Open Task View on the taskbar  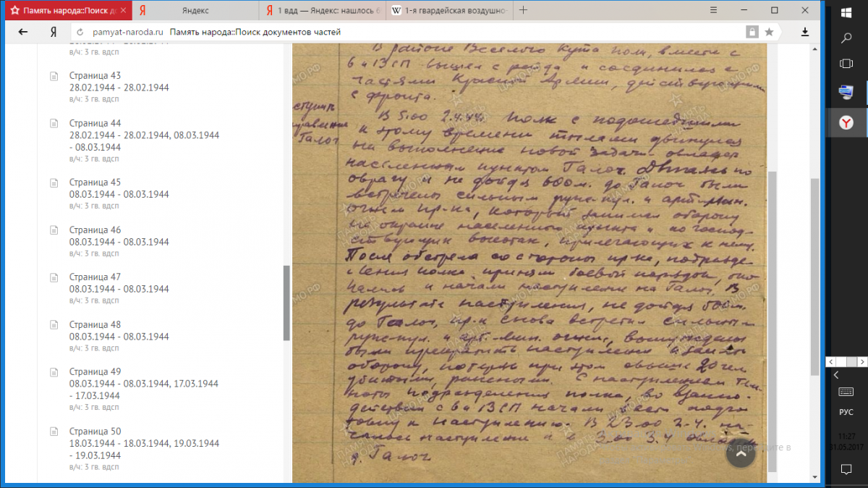[846, 64]
